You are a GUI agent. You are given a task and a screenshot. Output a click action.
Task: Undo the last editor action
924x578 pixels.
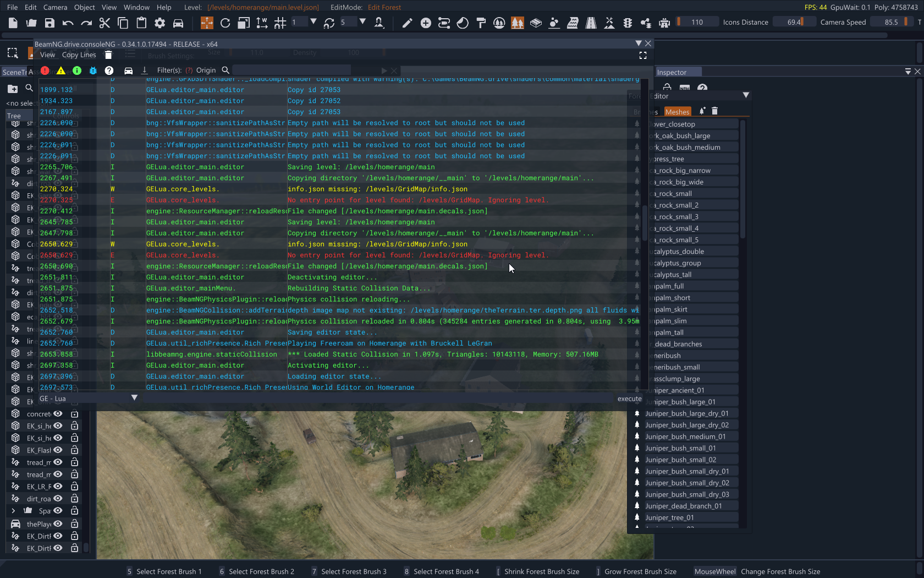pos(68,23)
